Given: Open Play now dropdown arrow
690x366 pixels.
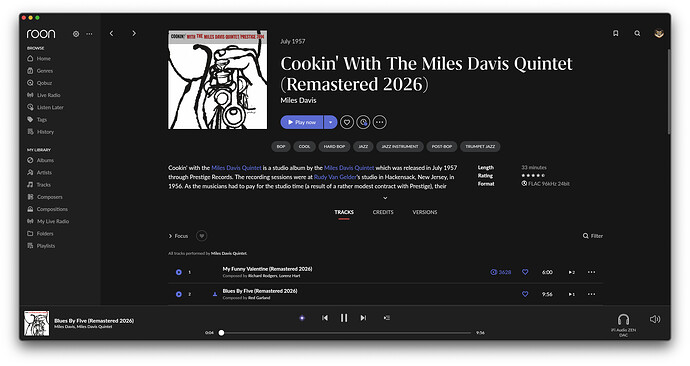Looking at the screenshot, I should pyautogui.click(x=330, y=122).
